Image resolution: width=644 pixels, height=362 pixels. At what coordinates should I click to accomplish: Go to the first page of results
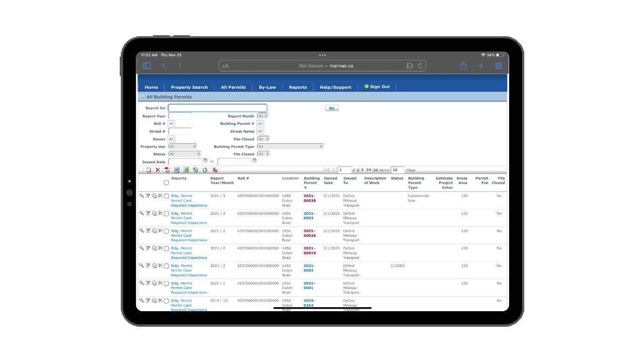(x=327, y=170)
